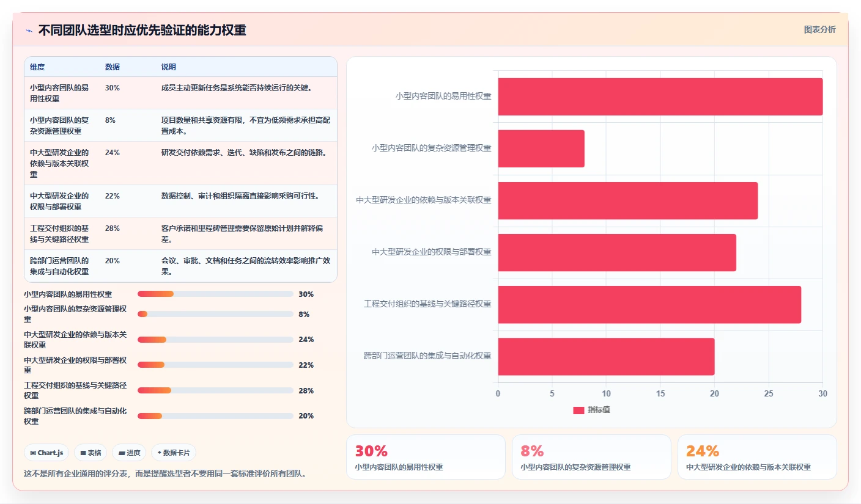Click the lightning icon beside the title
This screenshot has height=504, width=861.
coord(29,31)
